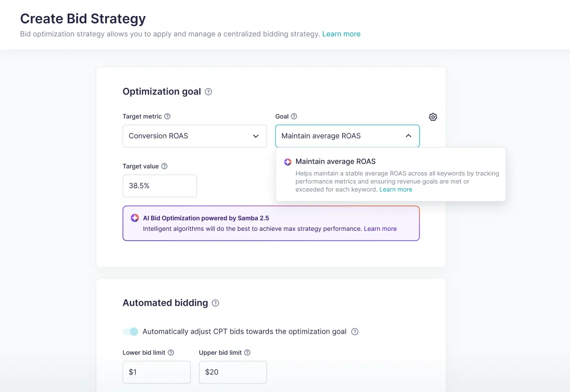Click the Target metric help icon
This screenshot has width=570, height=392.
[167, 116]
